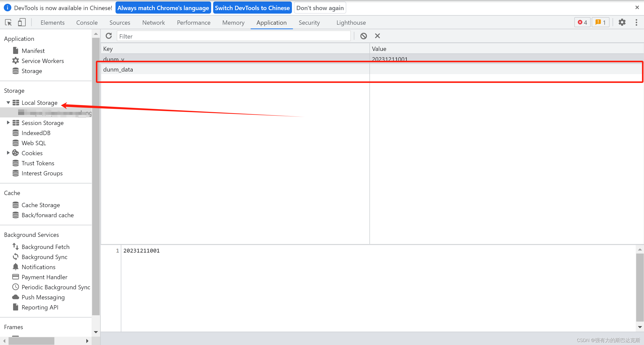644x345 pixels.
Task: Click the Frames section header
Action: coord(14,327)
